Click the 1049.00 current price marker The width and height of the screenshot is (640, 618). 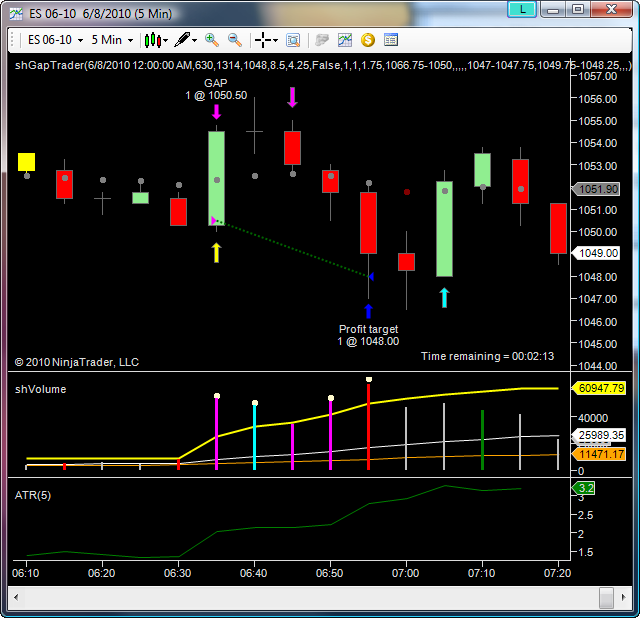(596, 253)
